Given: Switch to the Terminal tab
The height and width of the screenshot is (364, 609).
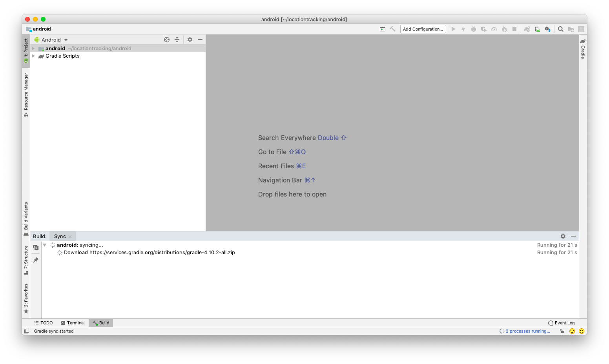Looking at the screenshot, I should 73,322.
